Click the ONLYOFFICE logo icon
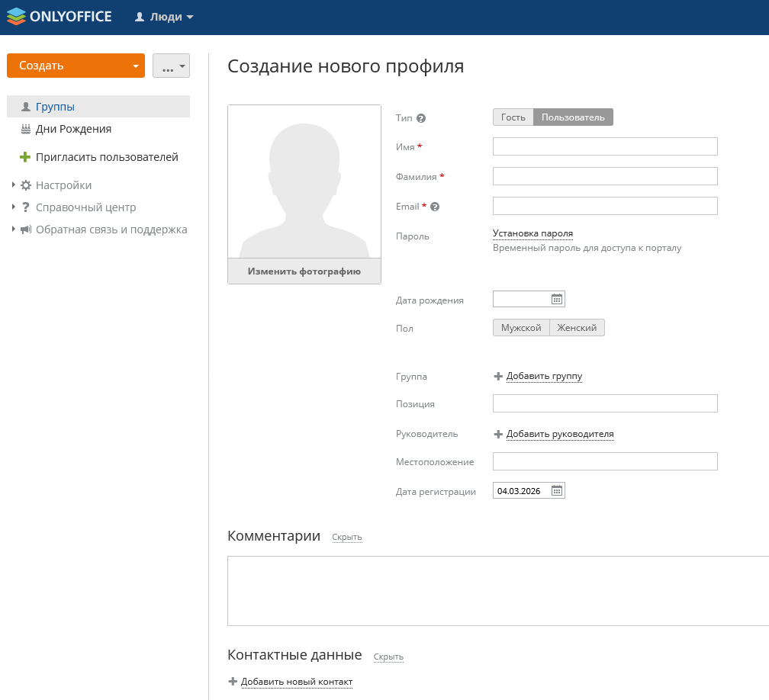This screenshot has width=769, height=700. (16, 17)
